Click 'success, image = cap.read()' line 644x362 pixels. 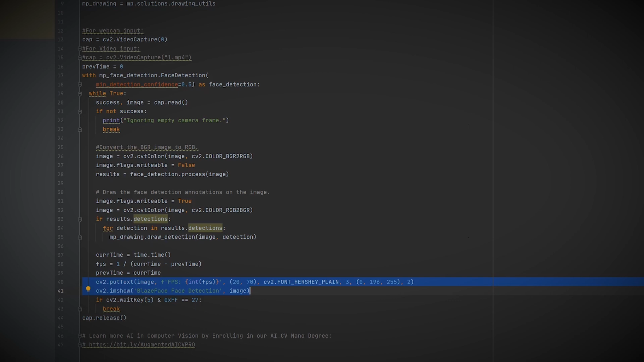[x=142, y=103]
